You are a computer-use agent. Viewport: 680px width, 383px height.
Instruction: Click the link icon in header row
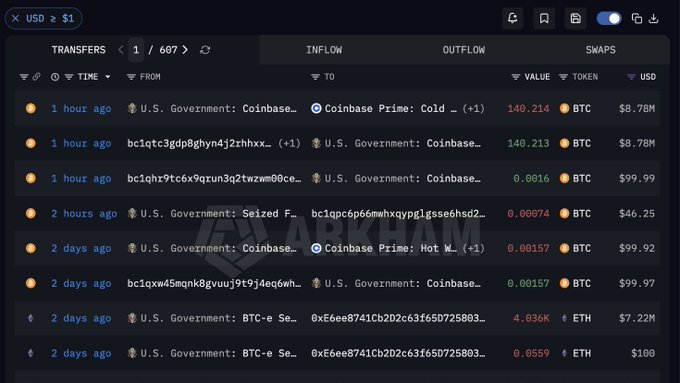pos(36,77)
